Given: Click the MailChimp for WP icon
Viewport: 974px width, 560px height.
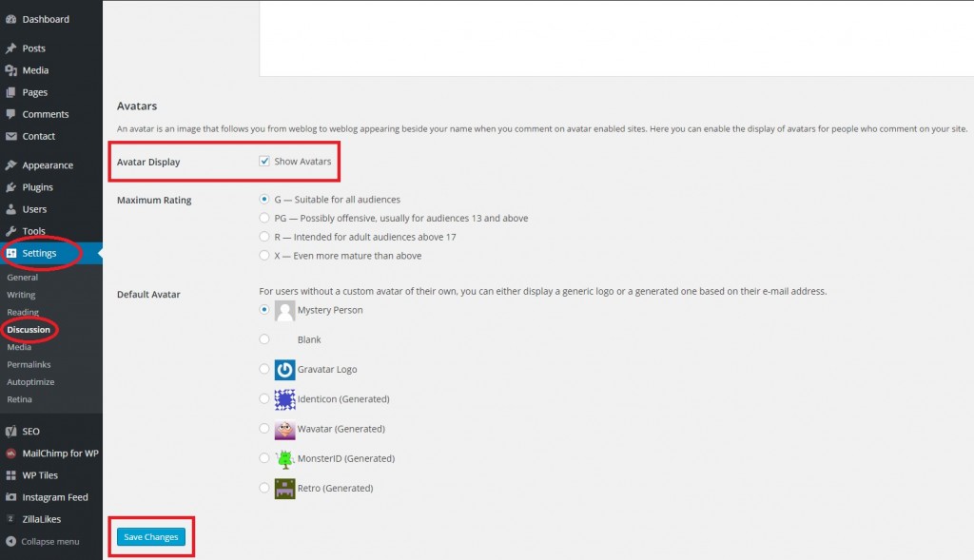Looking at the screenshot, I should coord(10,454).
